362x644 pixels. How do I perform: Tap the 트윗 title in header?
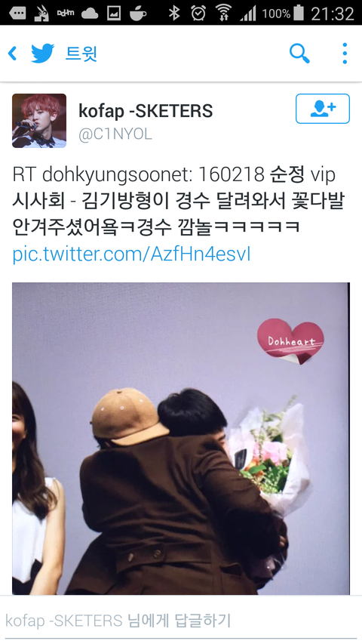point(81,54)
